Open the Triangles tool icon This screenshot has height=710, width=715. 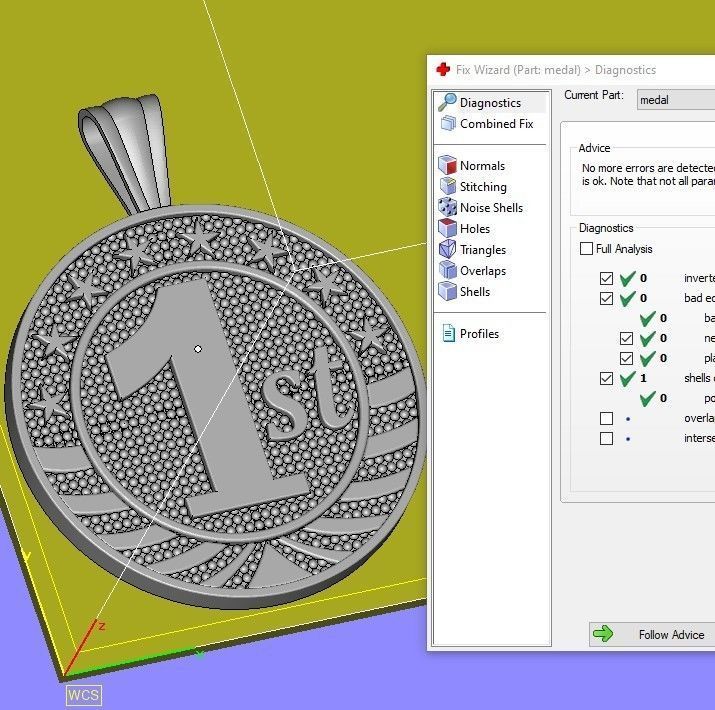coord(447,249)
